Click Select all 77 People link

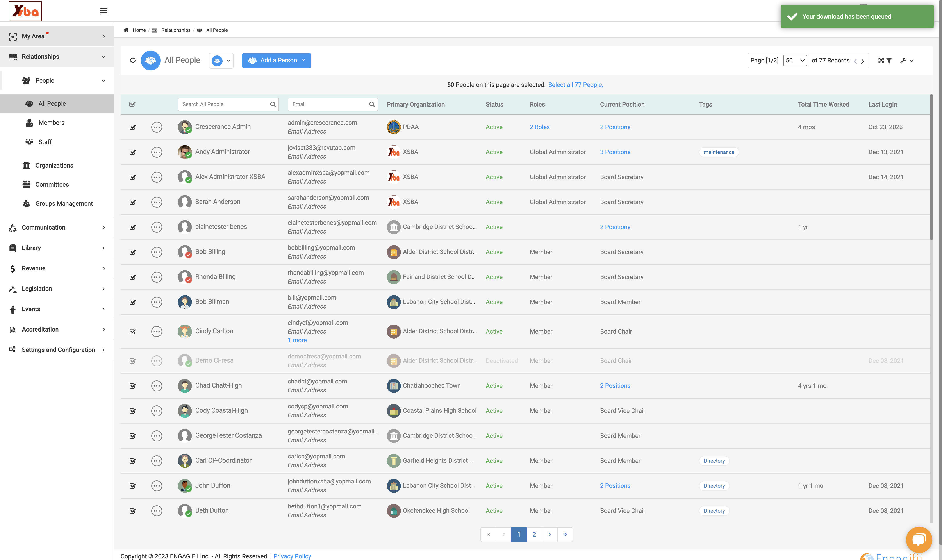point(576,85)
